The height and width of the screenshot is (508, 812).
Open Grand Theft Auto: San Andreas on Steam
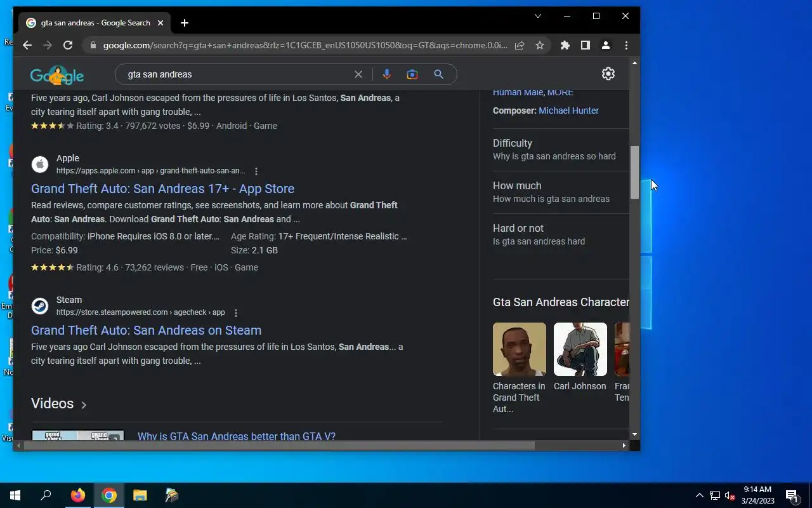146,330
